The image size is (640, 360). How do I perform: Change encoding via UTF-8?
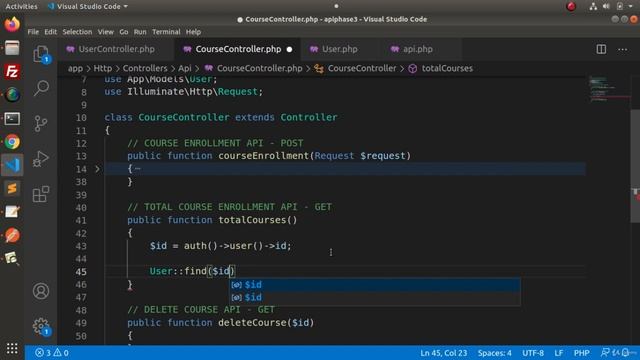533,353
